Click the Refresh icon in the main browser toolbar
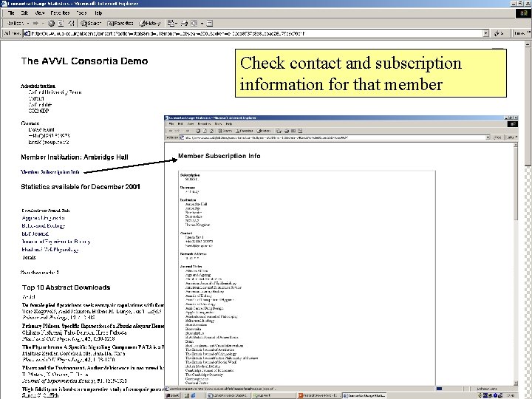 [61, 23]
